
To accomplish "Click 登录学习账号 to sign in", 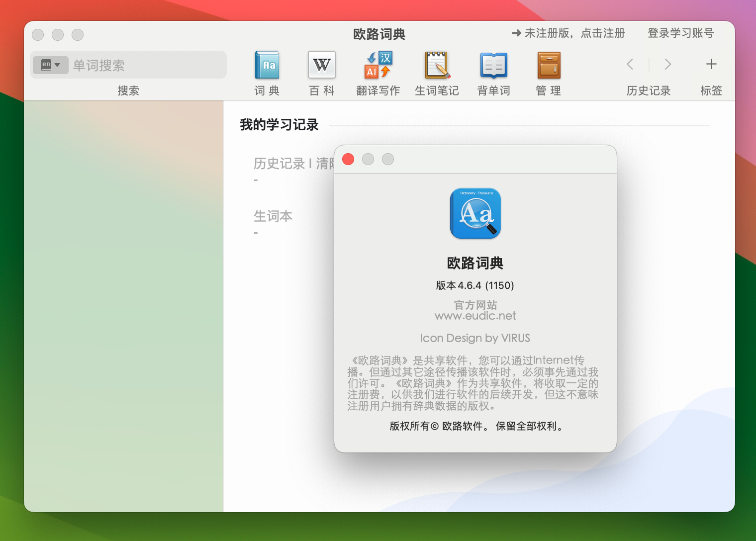I will pyautogui.click(x=680, y=33).
